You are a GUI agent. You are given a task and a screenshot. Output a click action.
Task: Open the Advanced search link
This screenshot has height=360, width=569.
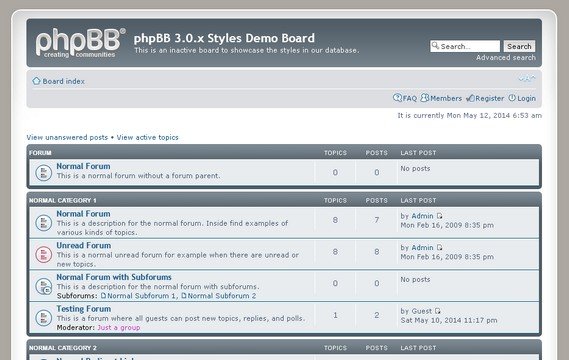point(506,57)
